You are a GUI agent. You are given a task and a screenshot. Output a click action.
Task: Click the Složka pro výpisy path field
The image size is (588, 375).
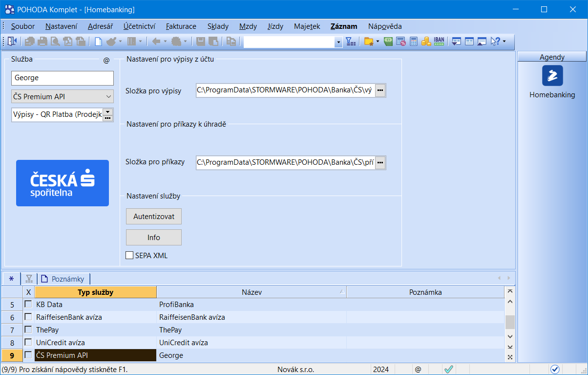pyautogui.click(x=286, y=90)
